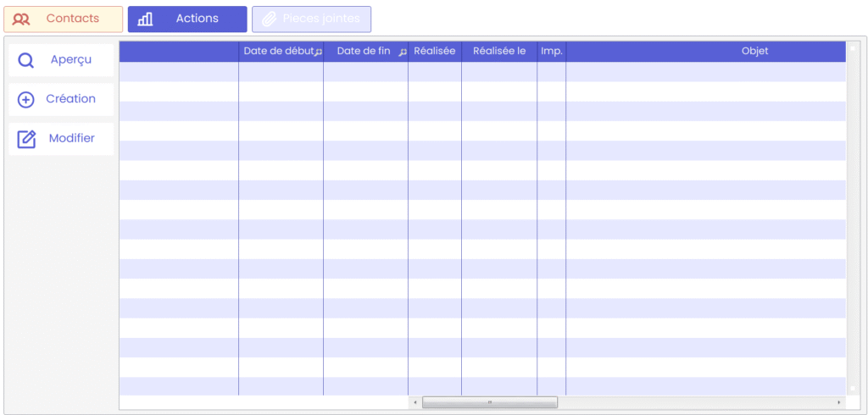Screen dimensions: 868x415
Task: Click the Création plus icon
Action: [26, 100]
